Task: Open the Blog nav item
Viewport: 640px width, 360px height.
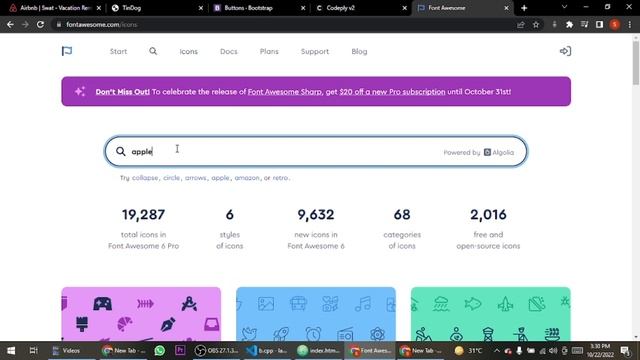Action: click(x=359, y=51)
